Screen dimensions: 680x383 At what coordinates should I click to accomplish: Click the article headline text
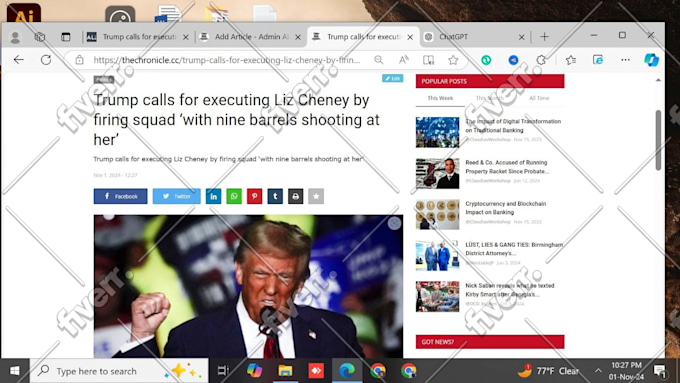(x=237, y=120)
